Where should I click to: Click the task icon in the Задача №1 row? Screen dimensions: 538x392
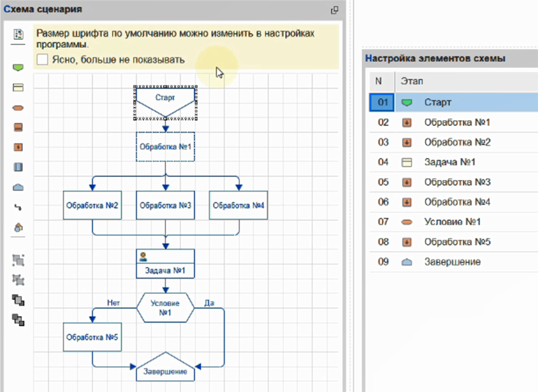tap(407, 162)
